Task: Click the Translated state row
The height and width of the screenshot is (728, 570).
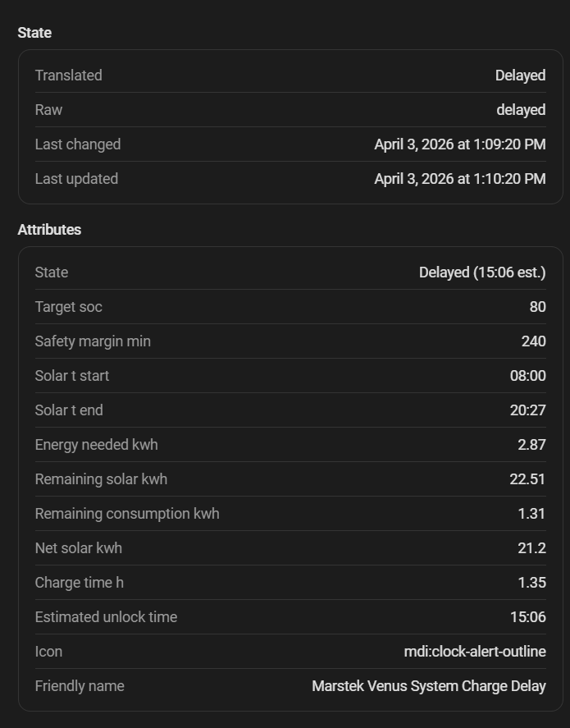Action: coord(290,76)
